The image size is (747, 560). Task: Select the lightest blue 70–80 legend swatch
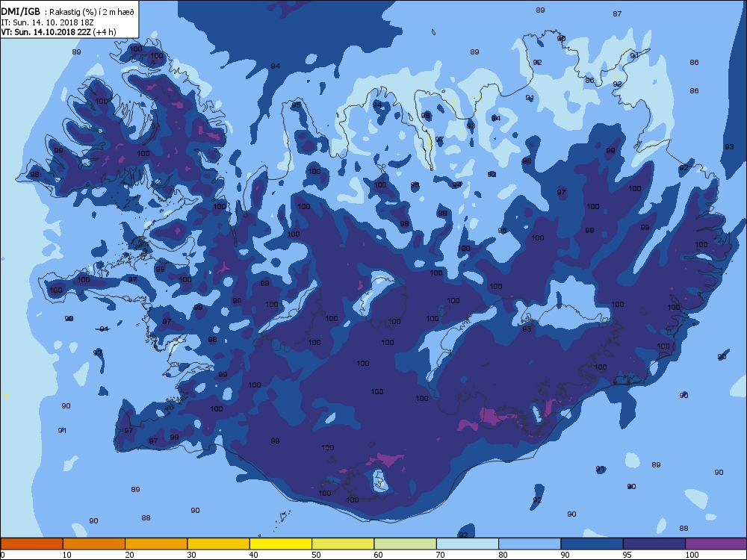[x=468, y=544]
